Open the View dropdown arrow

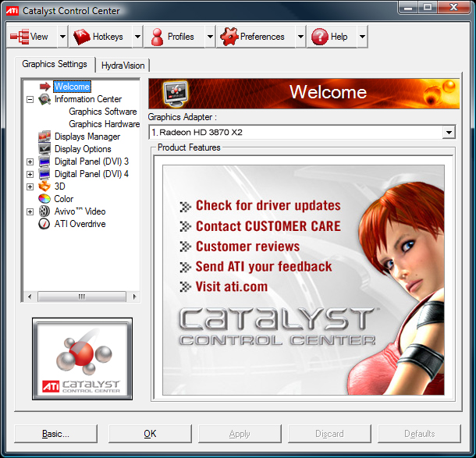[x=62, y=37]
